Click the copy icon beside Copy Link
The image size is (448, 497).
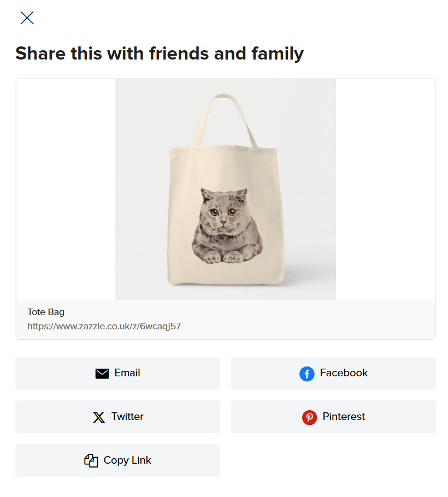pos(91,460)
